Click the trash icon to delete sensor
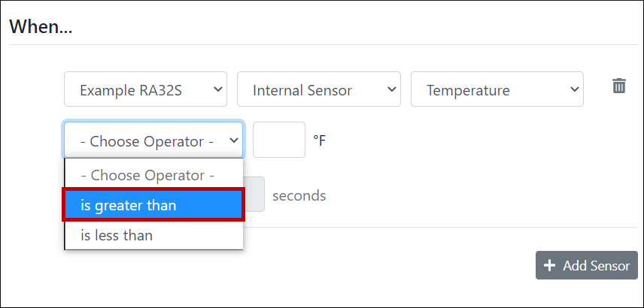 pos(618,86)
